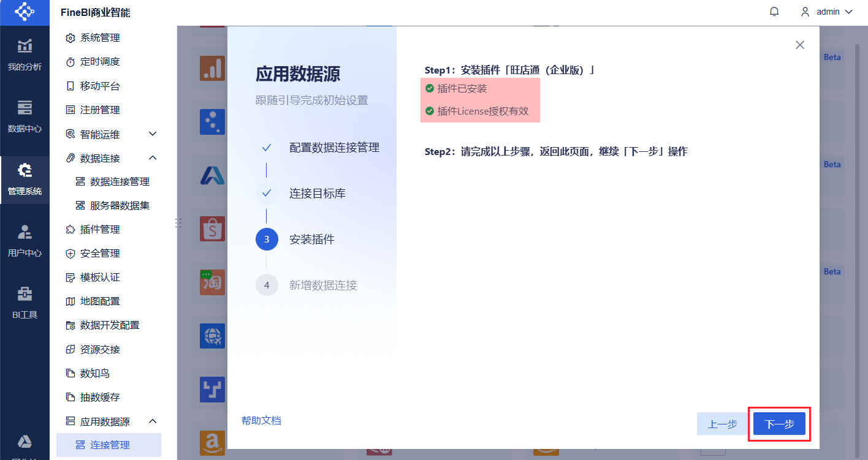
Task: Click the 插件License授权有效 status text
Action: tap(483, 111)
